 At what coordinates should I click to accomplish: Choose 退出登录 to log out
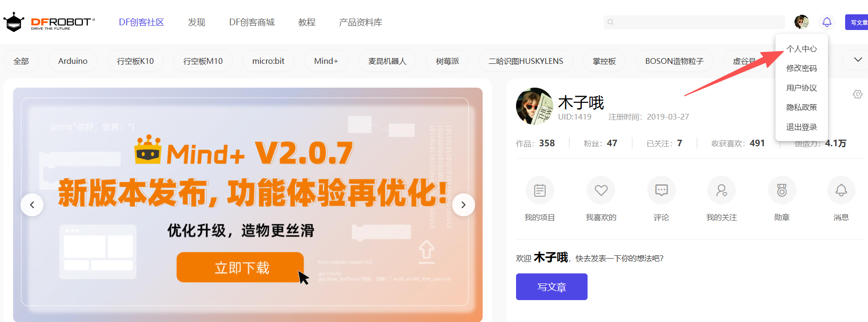[802, 127]
